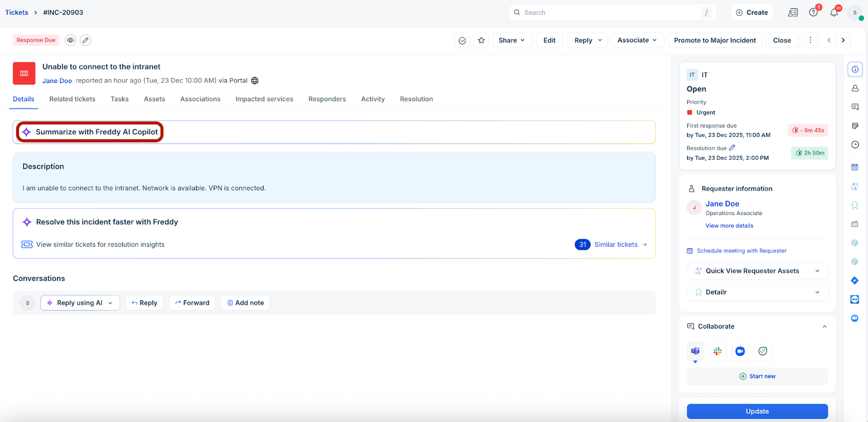Open the ticket info panel icon
868x422 pixels.
(x=855, y=69)
